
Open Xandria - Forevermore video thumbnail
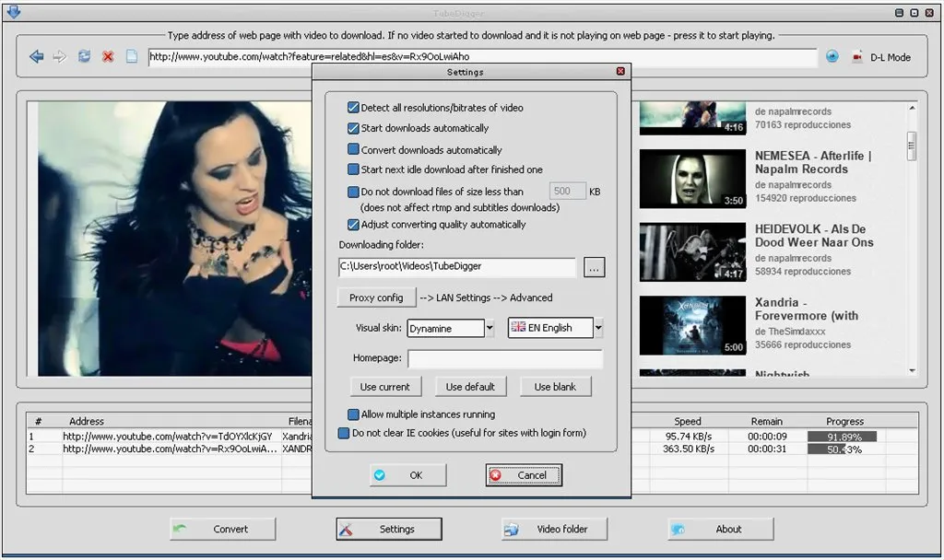click(692, 325)
